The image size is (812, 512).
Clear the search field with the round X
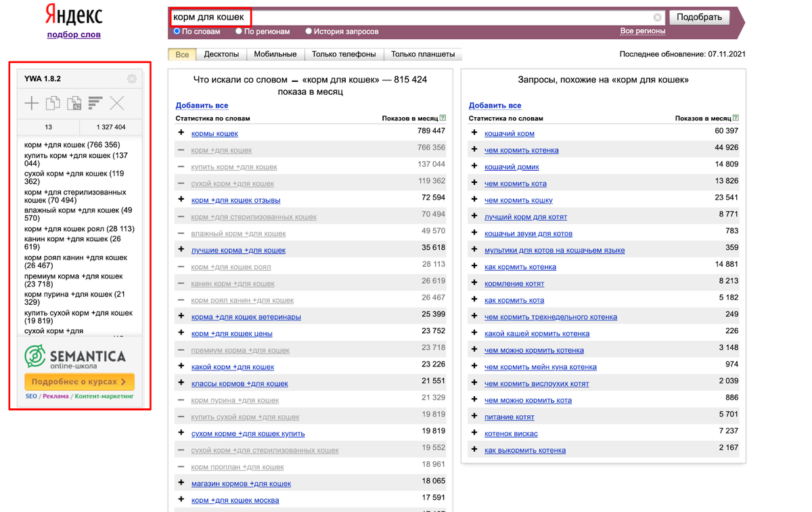coord(657,18)
